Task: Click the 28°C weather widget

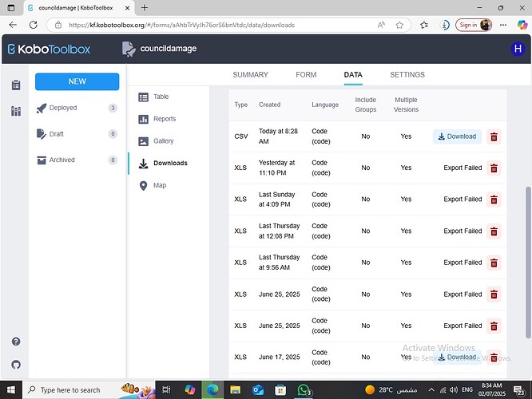Action: point(391,390)
